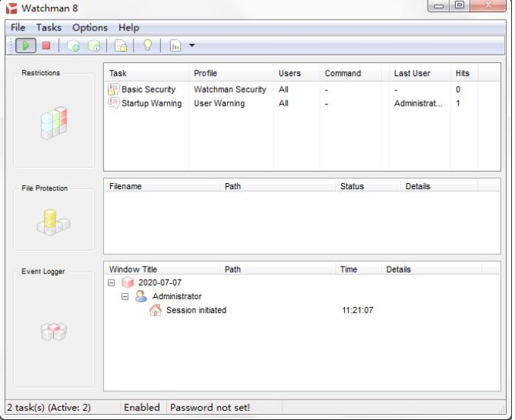This screenshot has height=420, width=515.
Task: Click the Event Logger red cubes icon
Action: click(53, 331)
